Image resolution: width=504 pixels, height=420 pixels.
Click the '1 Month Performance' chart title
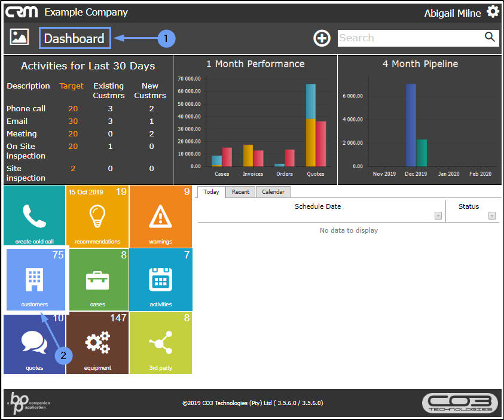(255, 63)
